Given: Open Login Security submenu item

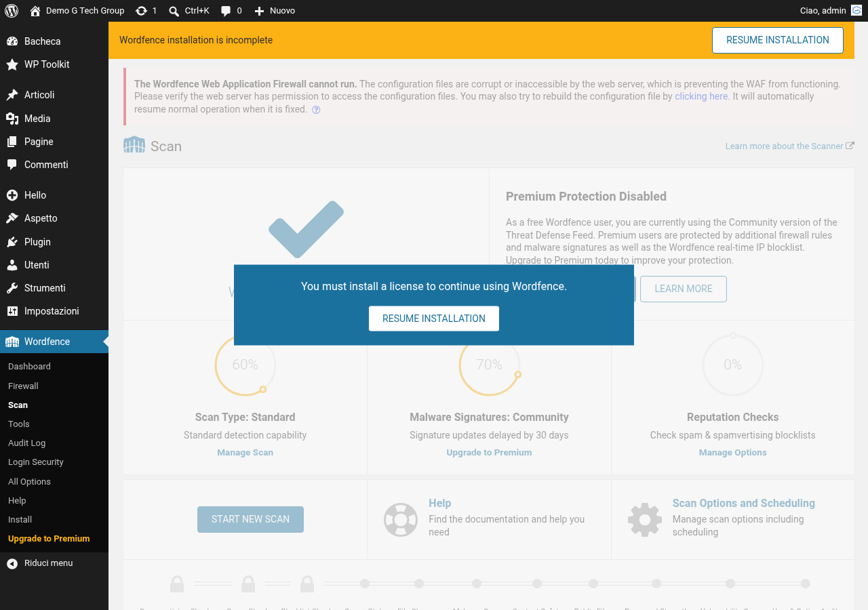Looking at the screenshot, I should click(36, 462).
